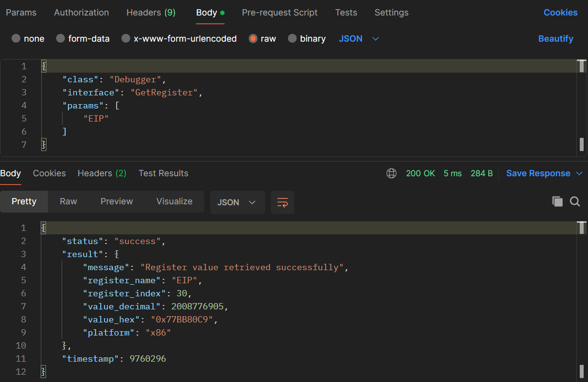Switch to the Pre-request Script tab
This screenshot has height=382, width=588.
coord(280,13)
